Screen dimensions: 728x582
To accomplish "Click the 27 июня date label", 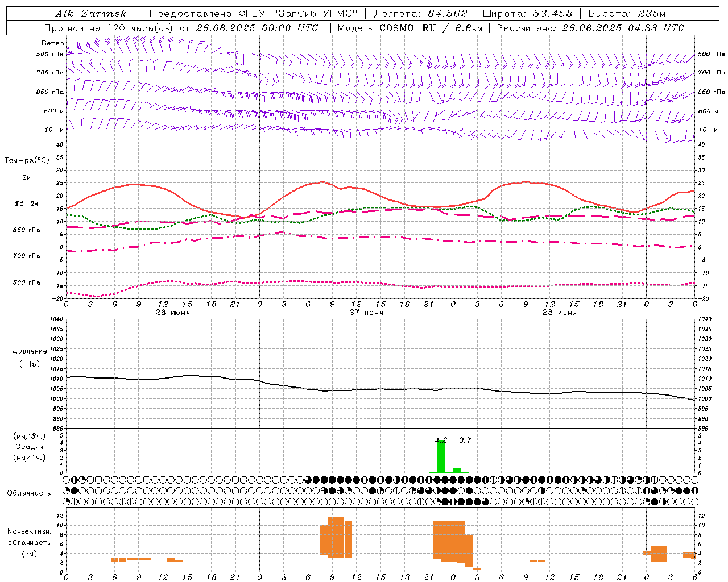I will click(x=366, y=312).
